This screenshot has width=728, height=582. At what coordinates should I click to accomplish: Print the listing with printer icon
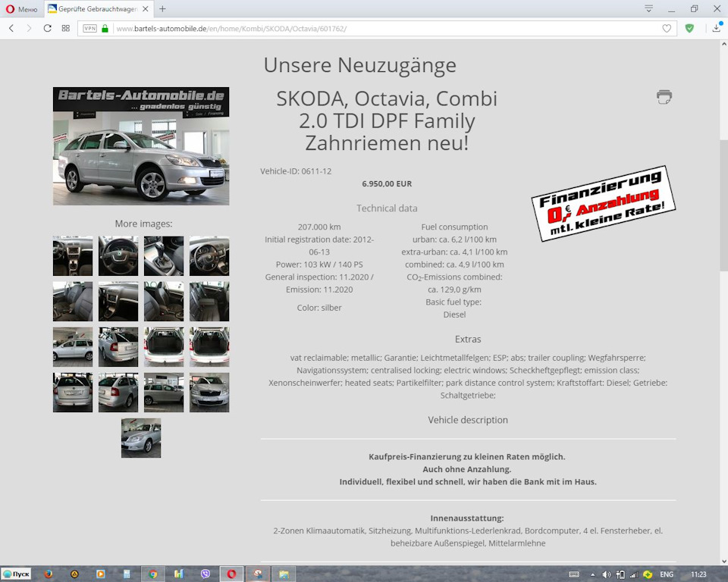point(664,96)
